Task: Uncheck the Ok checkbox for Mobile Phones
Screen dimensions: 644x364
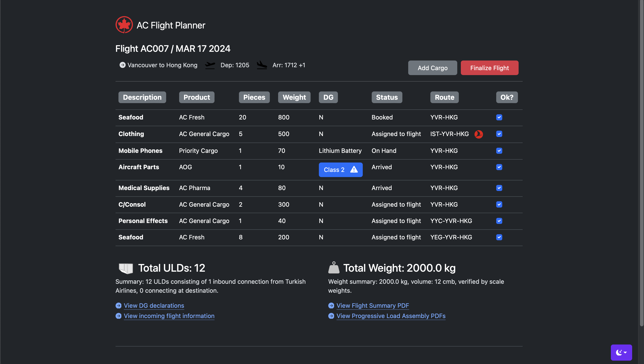Action: coord(499,151)
